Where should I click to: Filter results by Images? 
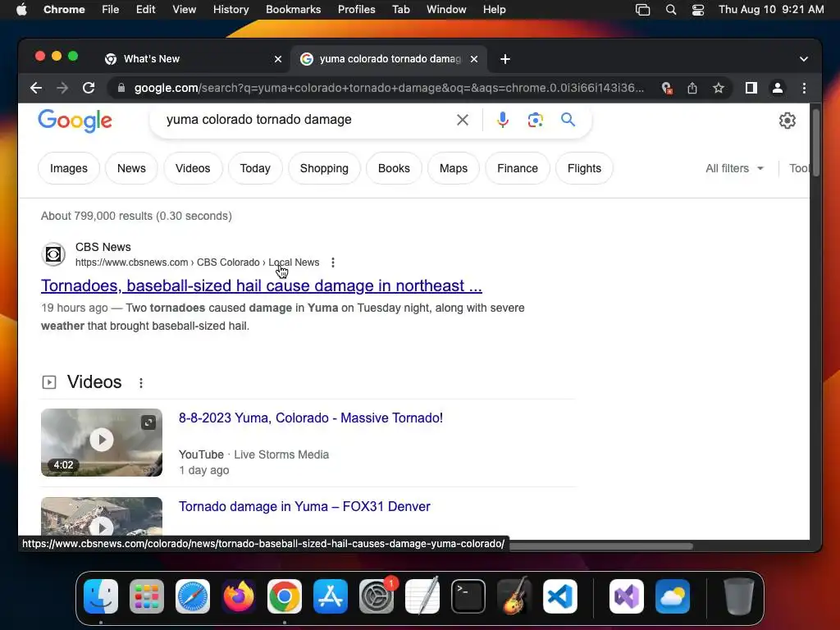(x=69, y=168)
